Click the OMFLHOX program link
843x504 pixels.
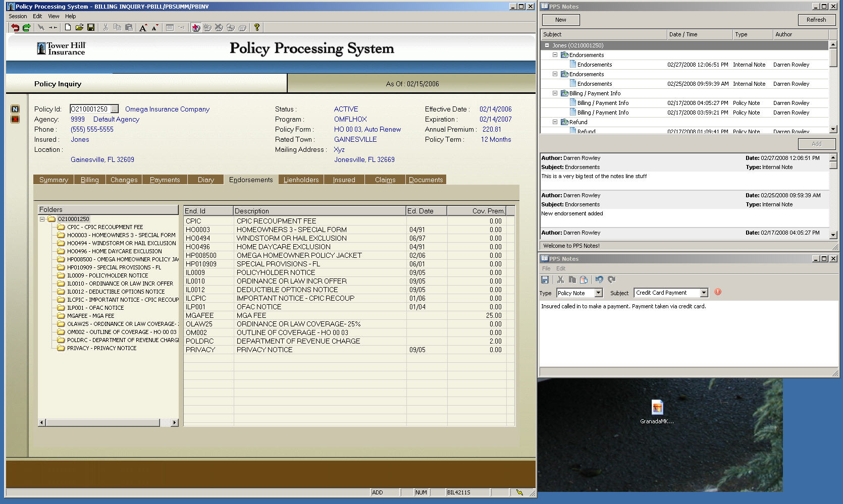[x=350, y=119]
